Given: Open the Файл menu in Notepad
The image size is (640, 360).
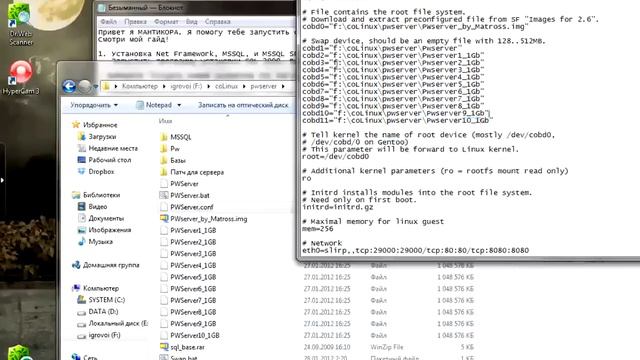Looking at the screenshot, I should tap(109, 21).
